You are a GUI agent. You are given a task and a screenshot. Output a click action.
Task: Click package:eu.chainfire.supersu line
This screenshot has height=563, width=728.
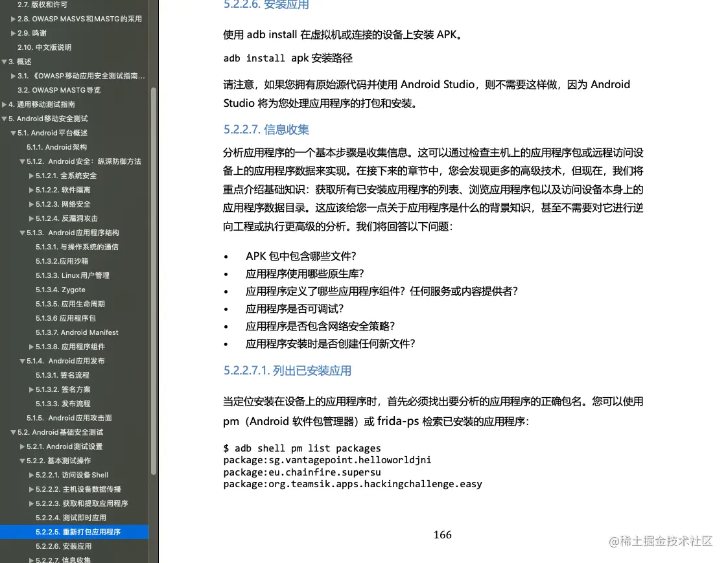302,472
